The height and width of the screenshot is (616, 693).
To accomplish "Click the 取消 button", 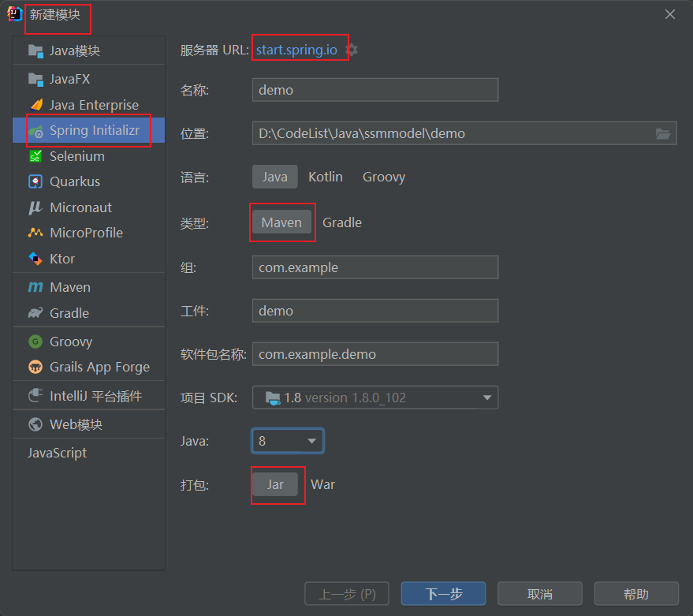I will pyautogui.click(x=539, y=593).
